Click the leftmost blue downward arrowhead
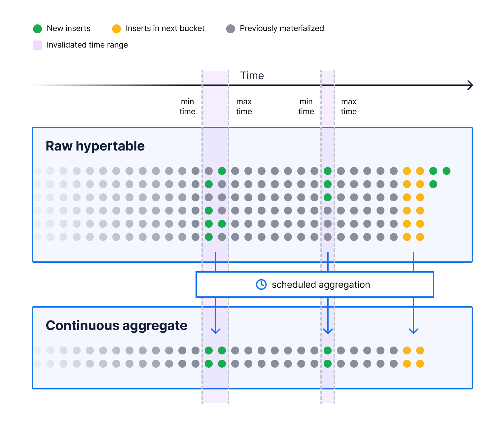The image size is (504, 433). pos(216,331)
